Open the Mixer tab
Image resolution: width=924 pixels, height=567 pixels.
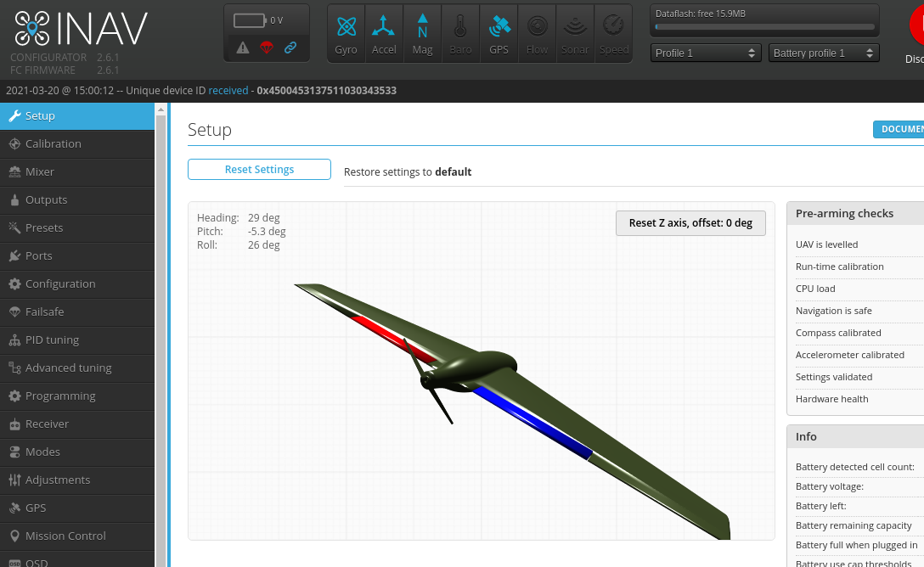pyautogui.click(x=77, y=172)
